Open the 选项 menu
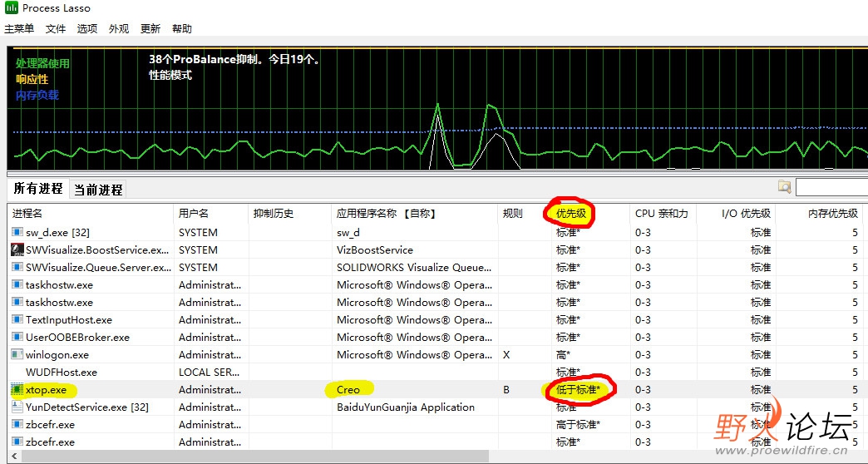Viewport: 868px width, 464px height. (87, 29)
